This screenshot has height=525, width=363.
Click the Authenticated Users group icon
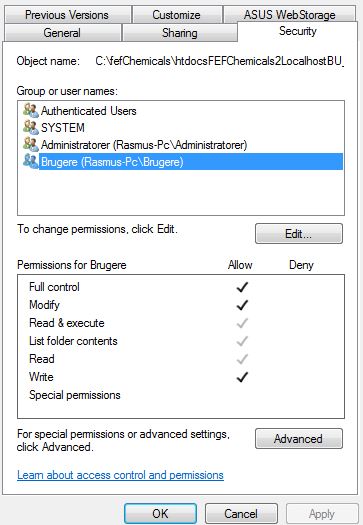pos(31,110)
